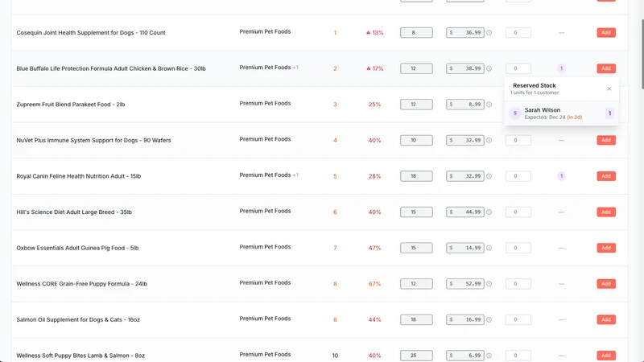This screenshot has height=362, width=644.
Task: Edit quantity field showing 8 for Cosequin
Action: pos(416,32)
